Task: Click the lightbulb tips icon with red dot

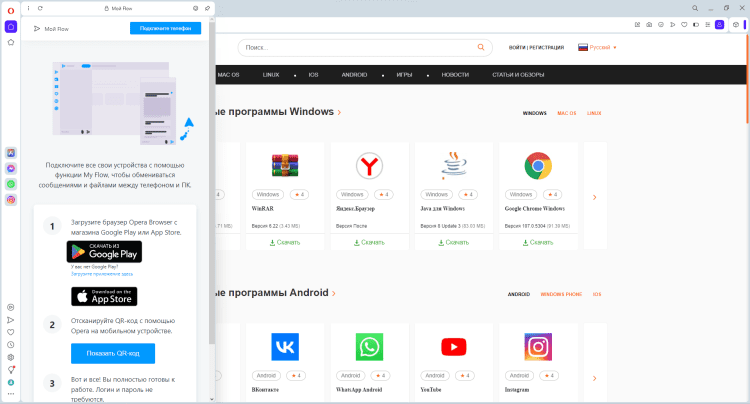Action: tap(11, 370)
